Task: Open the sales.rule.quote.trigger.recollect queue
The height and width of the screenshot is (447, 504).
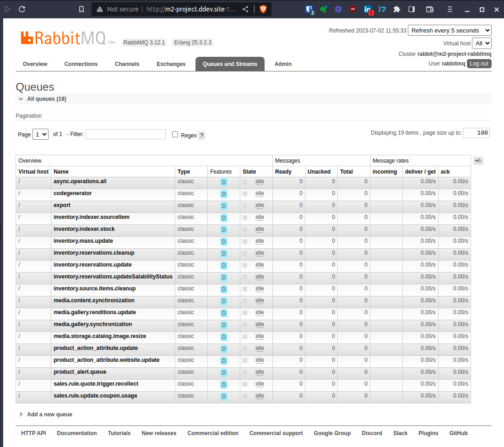Action: (x=96, y=384)
